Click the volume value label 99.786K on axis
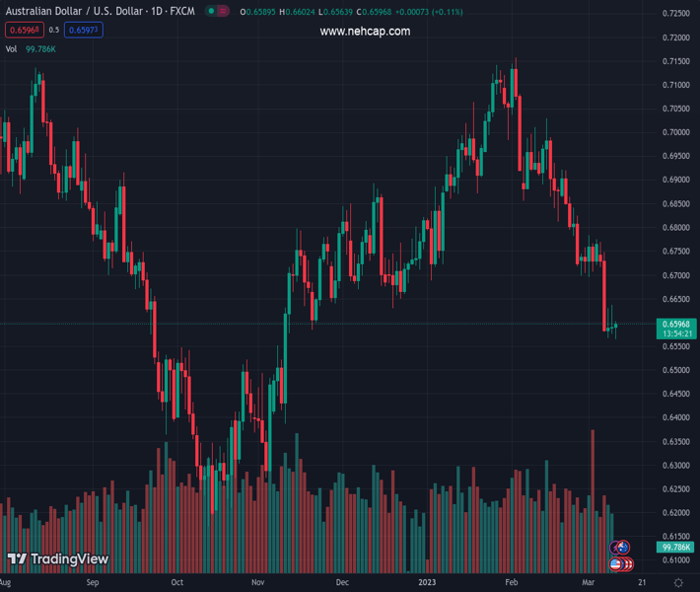The height and width of the screenshot is (592, 700). coord(678,547)
